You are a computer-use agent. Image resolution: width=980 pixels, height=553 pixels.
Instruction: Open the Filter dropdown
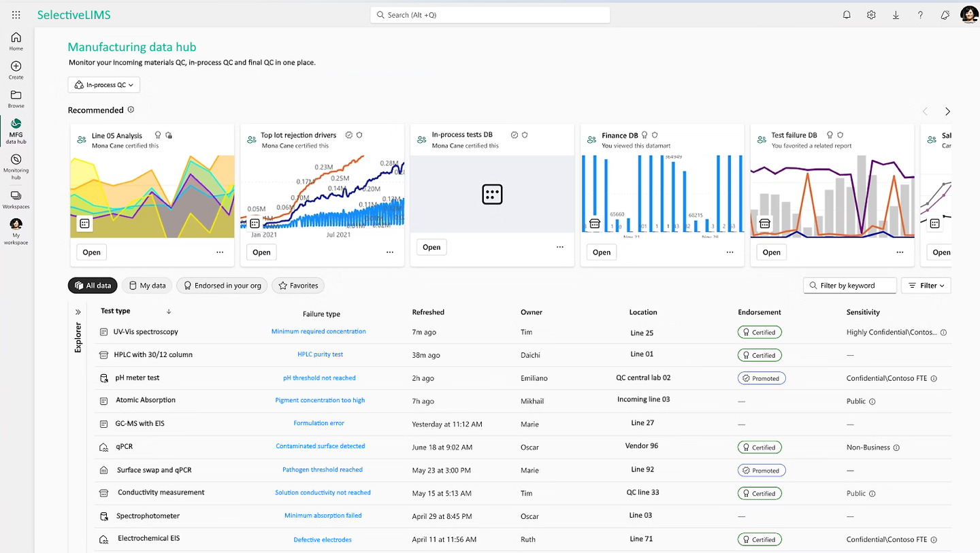tap(926, 286)
